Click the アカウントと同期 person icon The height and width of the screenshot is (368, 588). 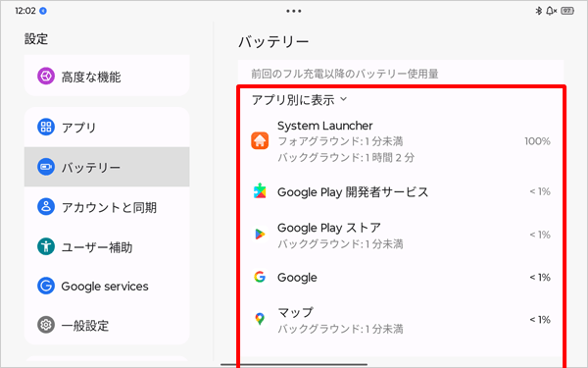pos(46,206)
